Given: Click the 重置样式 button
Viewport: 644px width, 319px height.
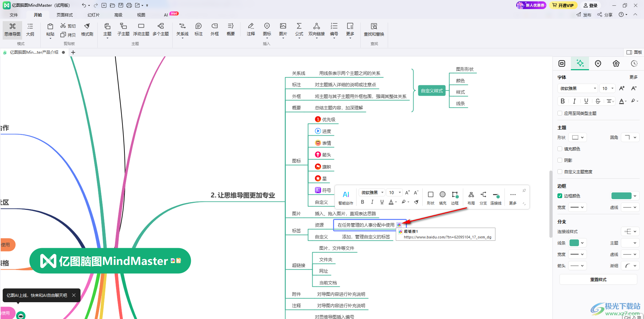Looking at the screenshot, I should tap(598, 279).
